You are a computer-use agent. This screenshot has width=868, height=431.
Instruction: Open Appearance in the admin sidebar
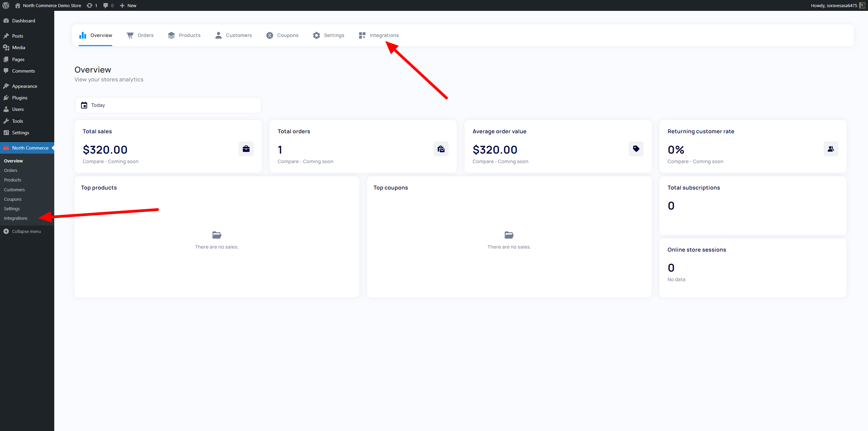pos(24,86)
